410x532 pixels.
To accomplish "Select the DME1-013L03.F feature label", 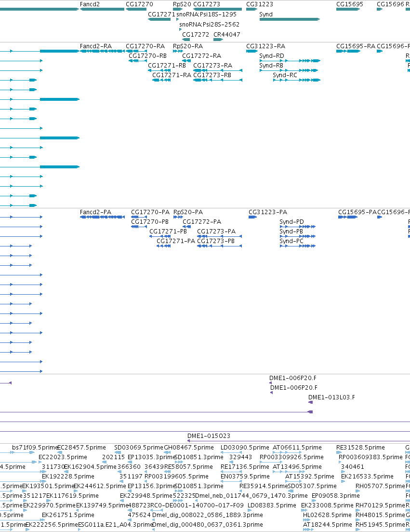I will click(x=332, y=397).
